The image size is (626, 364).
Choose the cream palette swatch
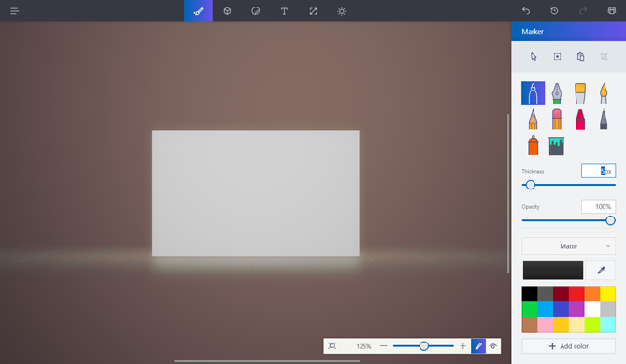point(576,325)
